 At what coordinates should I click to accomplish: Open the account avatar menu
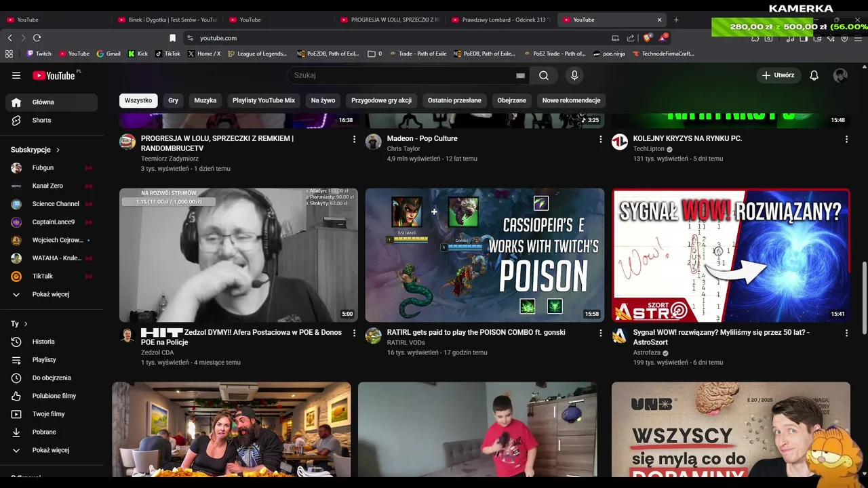click(840, 75)
